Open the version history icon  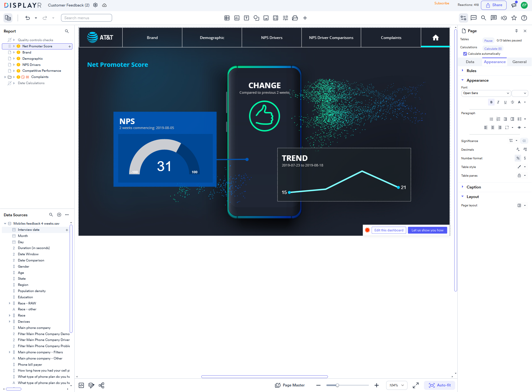click(x=504, y=18)
